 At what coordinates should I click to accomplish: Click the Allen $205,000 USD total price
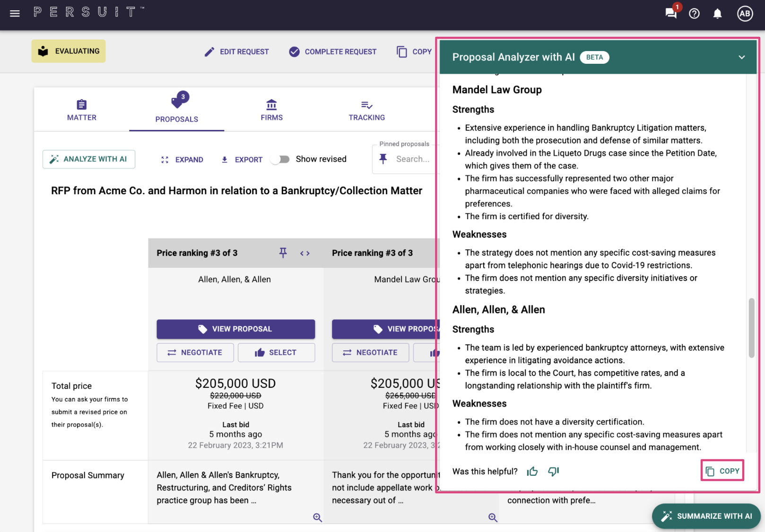pyautogui.click(x=235, y=383)
